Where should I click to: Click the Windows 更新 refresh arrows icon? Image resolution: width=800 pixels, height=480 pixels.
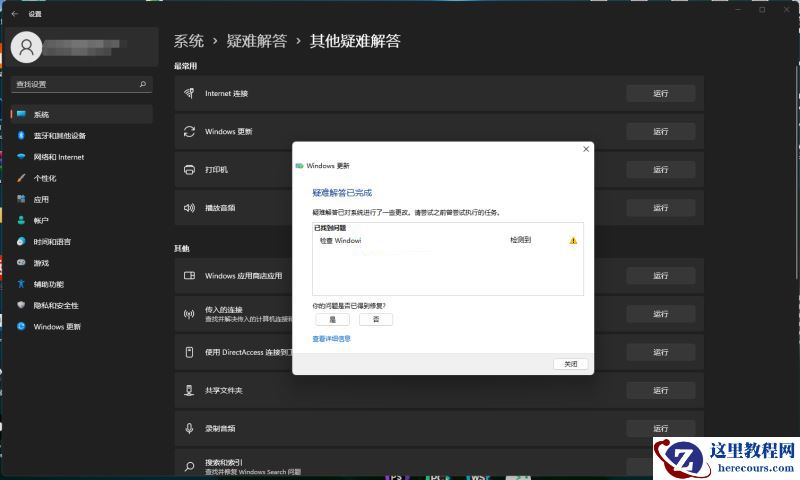(x=189, y=132)
